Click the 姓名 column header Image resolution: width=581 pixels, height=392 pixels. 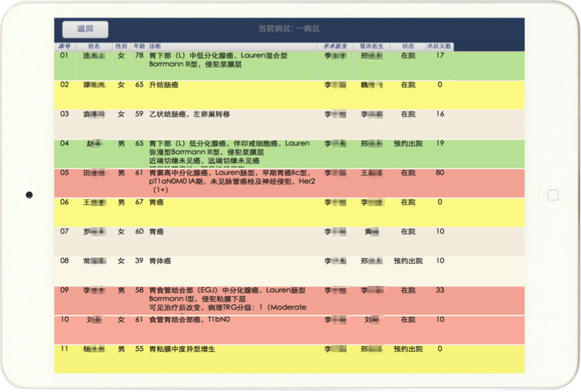tap(93, 46)
